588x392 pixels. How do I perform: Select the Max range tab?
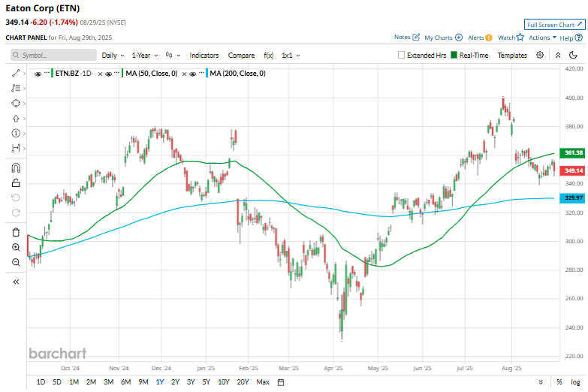263,382
